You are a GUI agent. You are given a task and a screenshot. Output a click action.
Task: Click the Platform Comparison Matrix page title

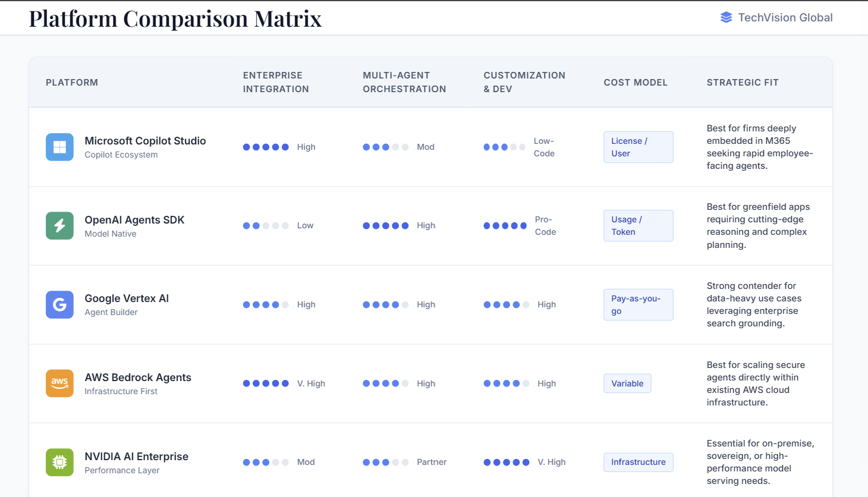click(175, 18)
